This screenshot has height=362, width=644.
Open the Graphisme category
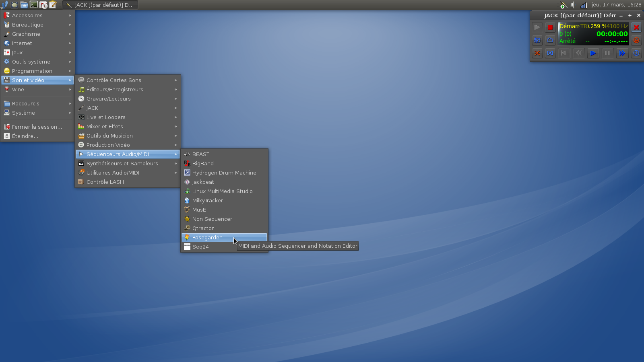point(37,34)
